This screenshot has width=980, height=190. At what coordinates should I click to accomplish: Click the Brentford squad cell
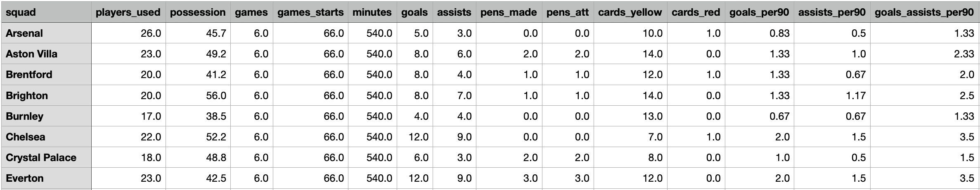(46, 74)
